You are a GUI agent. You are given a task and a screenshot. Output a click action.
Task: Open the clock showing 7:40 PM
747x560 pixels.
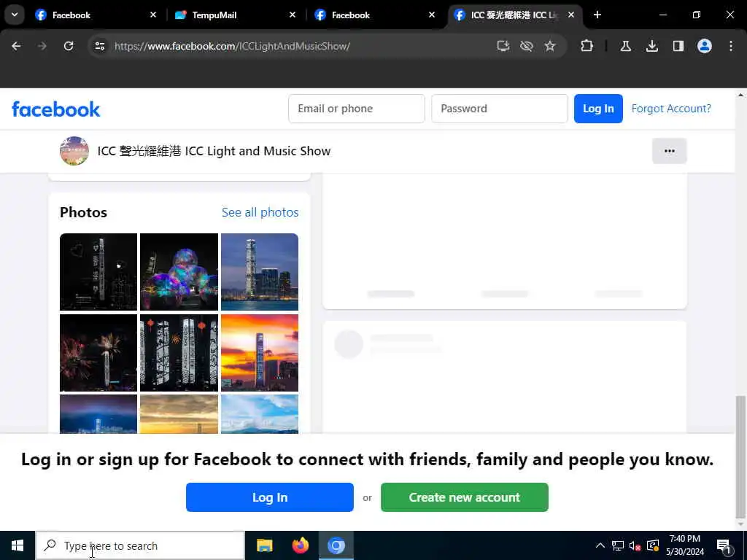(684, 545)
